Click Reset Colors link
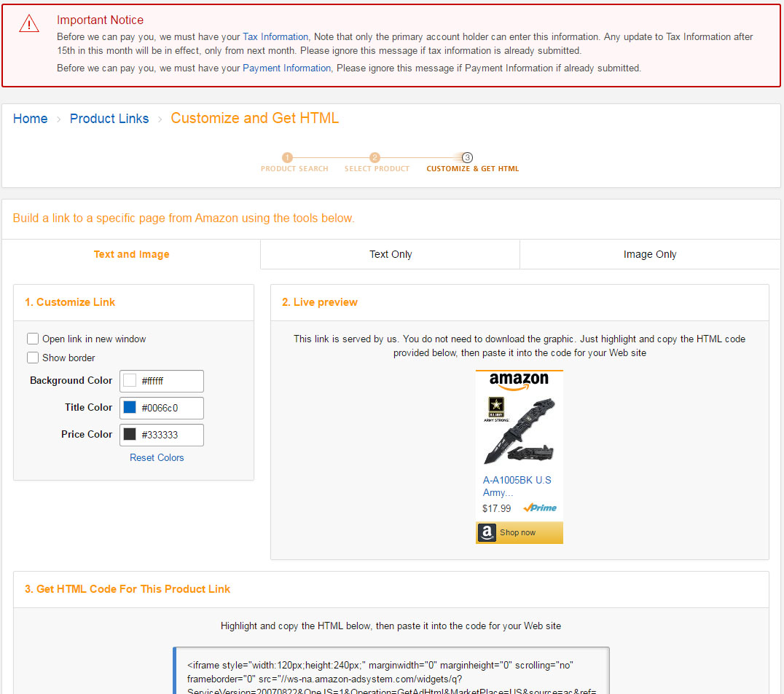This screenshot has height=694, width=784. [x=157, y=457]
